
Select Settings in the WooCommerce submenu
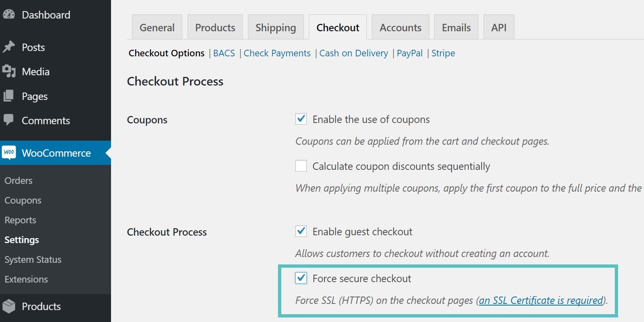[21, 239]
